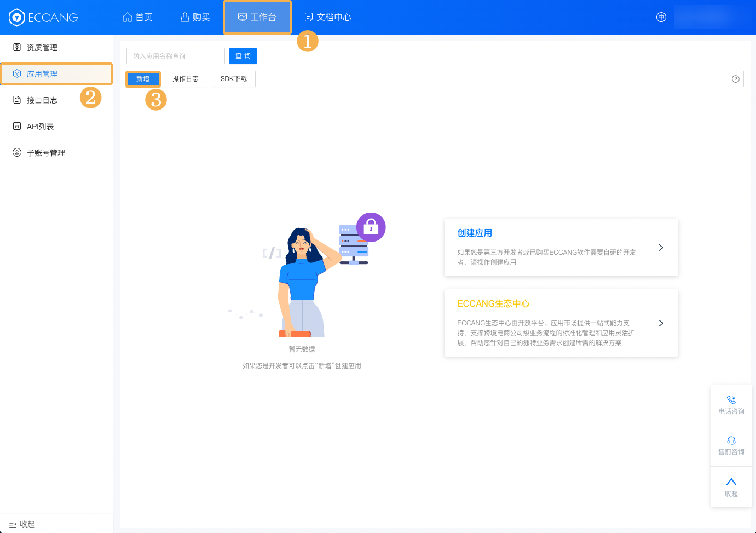
Task: Collapse the sidebar with 收起
Action: point(22,524)
